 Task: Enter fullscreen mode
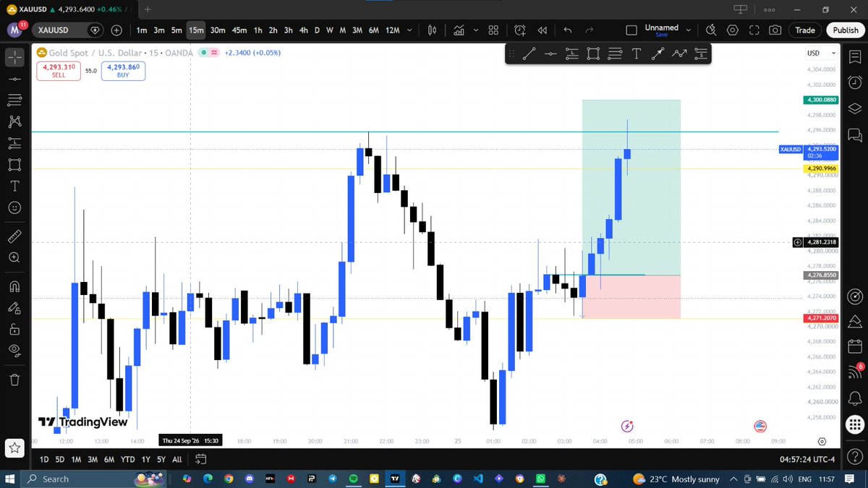(x=754, y=30)
